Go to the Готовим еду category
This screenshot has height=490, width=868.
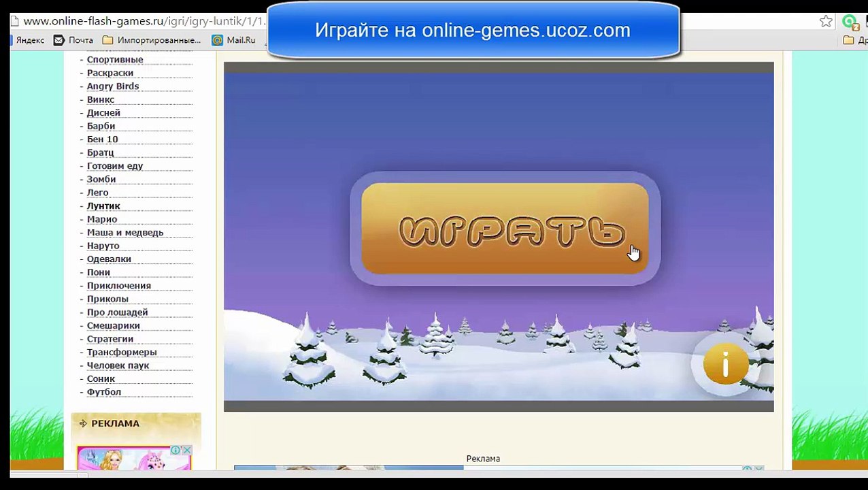115,166
